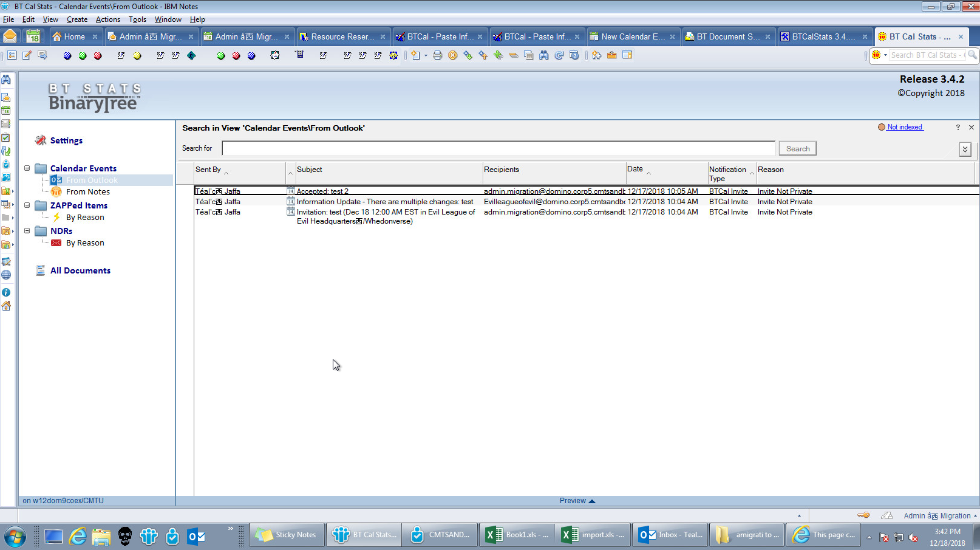The width and height of the screenshot is (980, 550).
Task: Open the search scope dropdown arrow
Action: coord(885,55)
